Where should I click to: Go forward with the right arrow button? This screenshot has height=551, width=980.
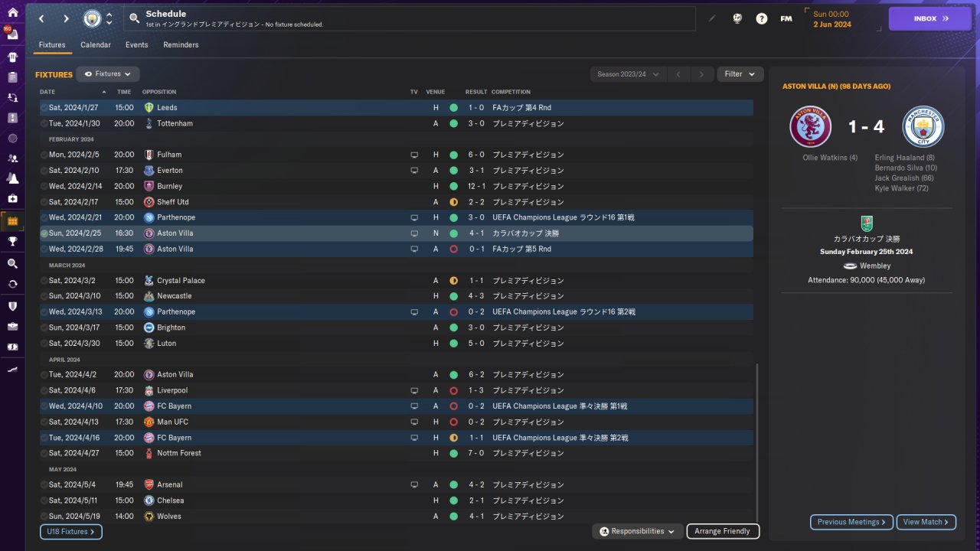[66, 18]
